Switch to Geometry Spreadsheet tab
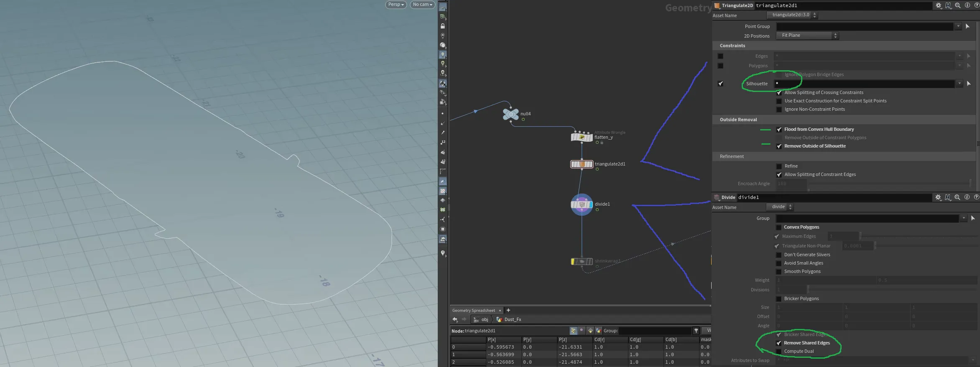This screenshot has height=367, width=980. coord(473,310)
